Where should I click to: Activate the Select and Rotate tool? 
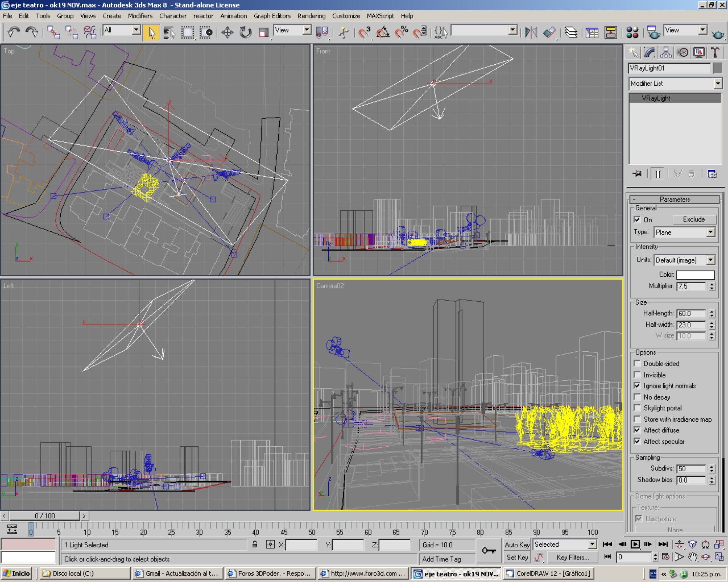245,32
